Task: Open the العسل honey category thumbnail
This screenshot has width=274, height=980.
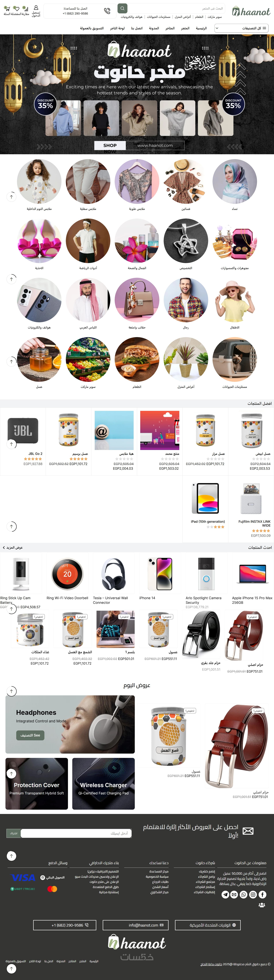Action: pyautogui.click(x=39, y=360)
